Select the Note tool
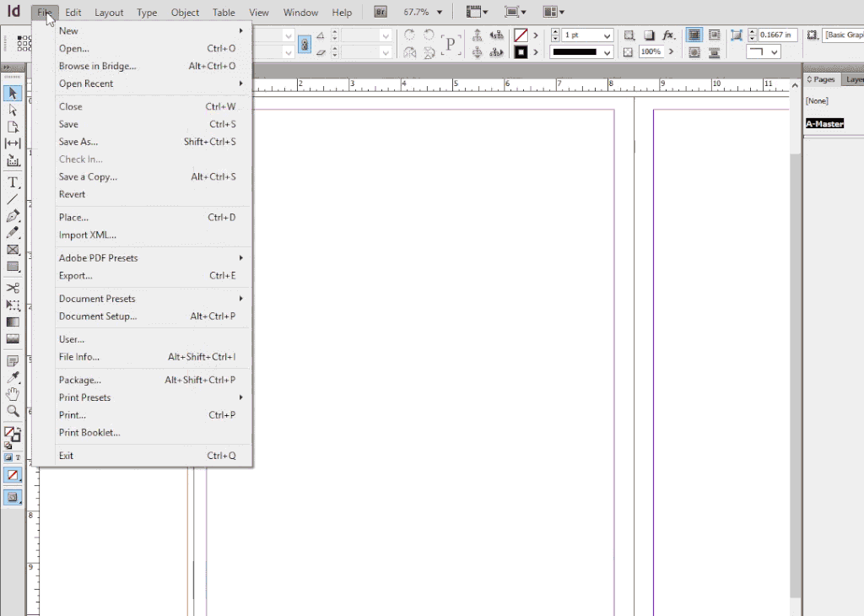 click(x=12, y=361)
